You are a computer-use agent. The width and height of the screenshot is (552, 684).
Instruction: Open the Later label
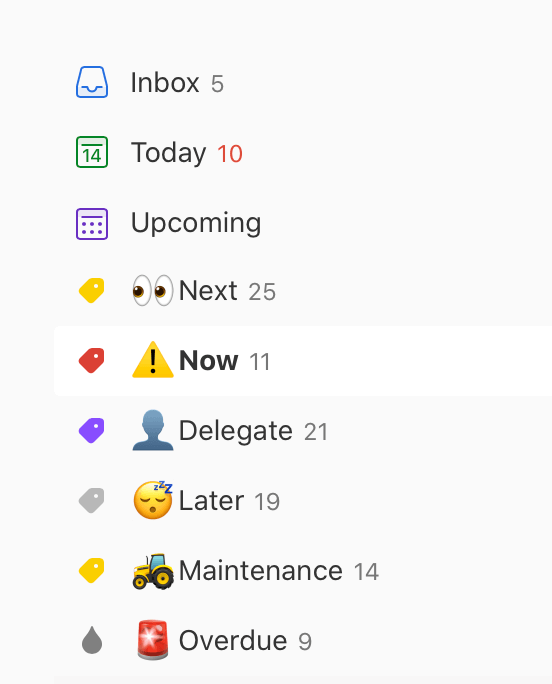(x=303, y=500)
